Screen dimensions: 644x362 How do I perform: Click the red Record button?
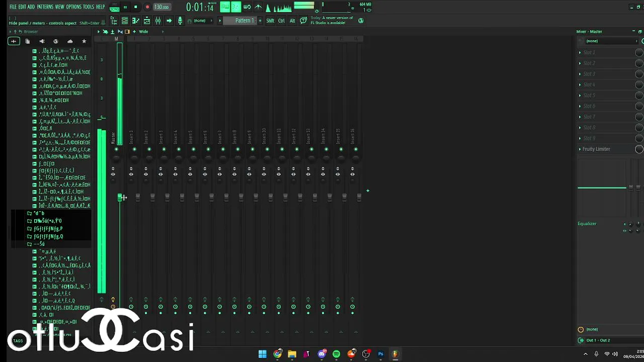(147, 7)
